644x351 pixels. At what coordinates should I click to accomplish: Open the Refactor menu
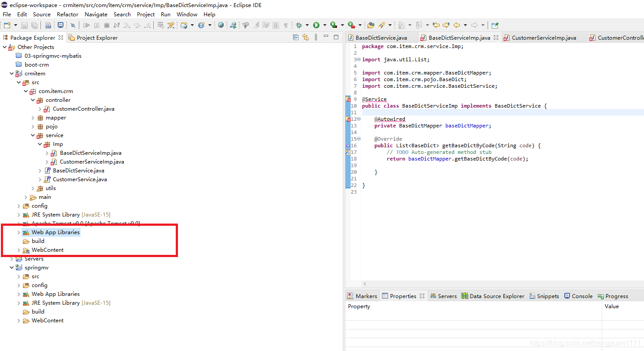pos(67,14)
